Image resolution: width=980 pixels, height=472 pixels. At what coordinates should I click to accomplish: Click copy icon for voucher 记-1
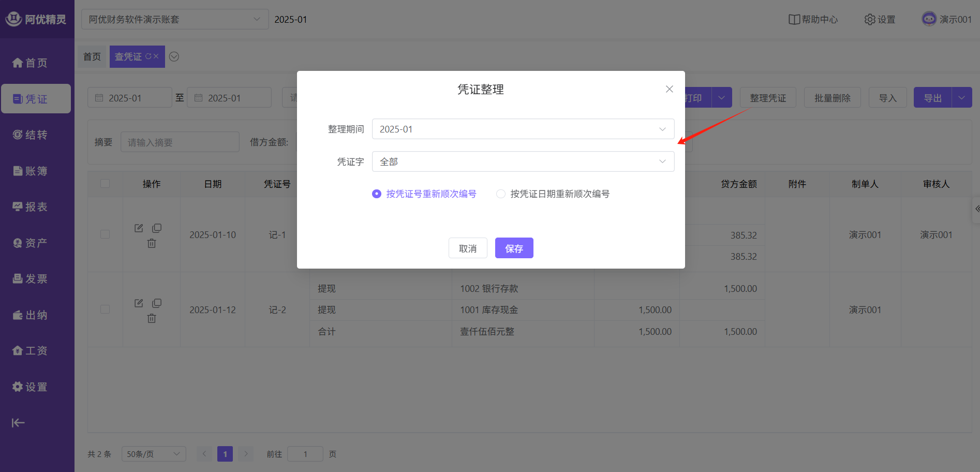click(x=157, y=228)
